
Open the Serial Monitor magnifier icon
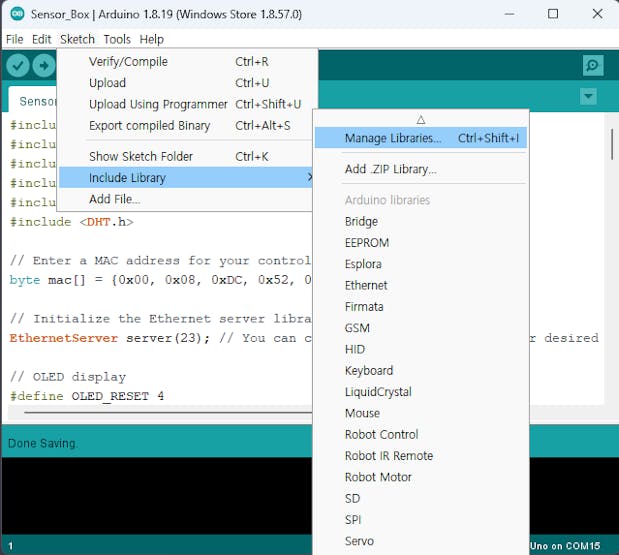pyautogui.click(x=593, y=65)
